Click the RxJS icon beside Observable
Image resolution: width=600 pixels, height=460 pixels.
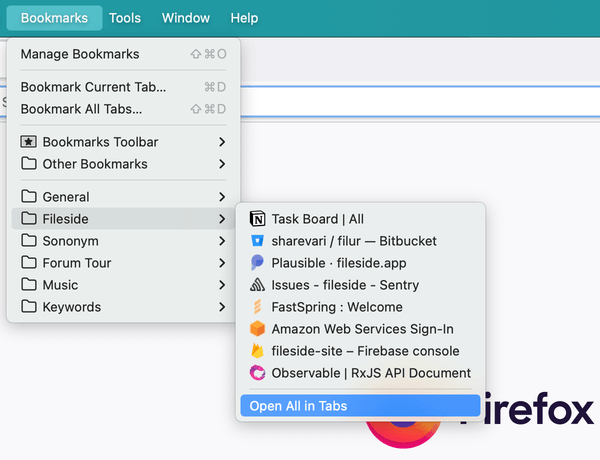[257, 373]
